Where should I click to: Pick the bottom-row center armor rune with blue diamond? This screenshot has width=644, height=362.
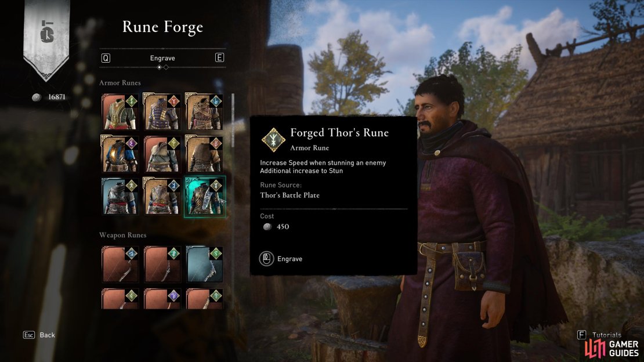point(162,197)
